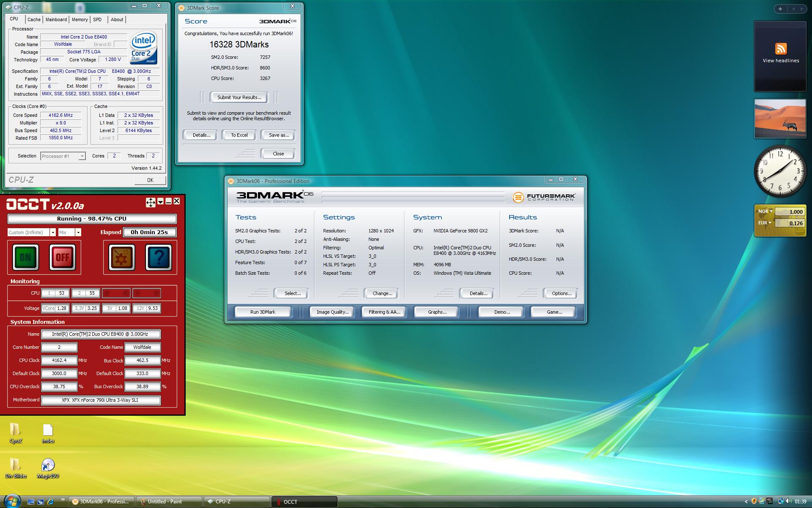Switch to the Memory tab in CPU-Z
The width and height of the screenshot is (812, 508).
point(80,19)
